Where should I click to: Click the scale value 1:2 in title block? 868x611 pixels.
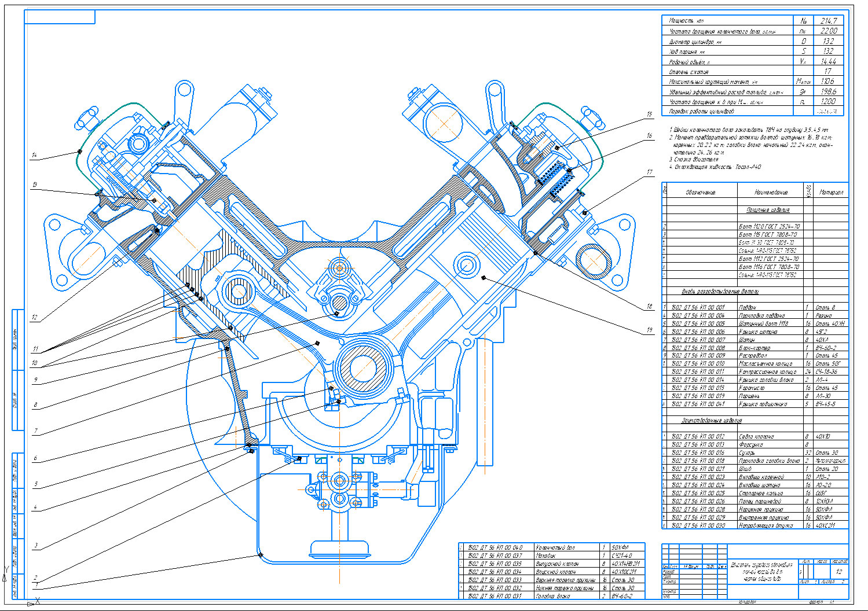[x=839, y=572]
